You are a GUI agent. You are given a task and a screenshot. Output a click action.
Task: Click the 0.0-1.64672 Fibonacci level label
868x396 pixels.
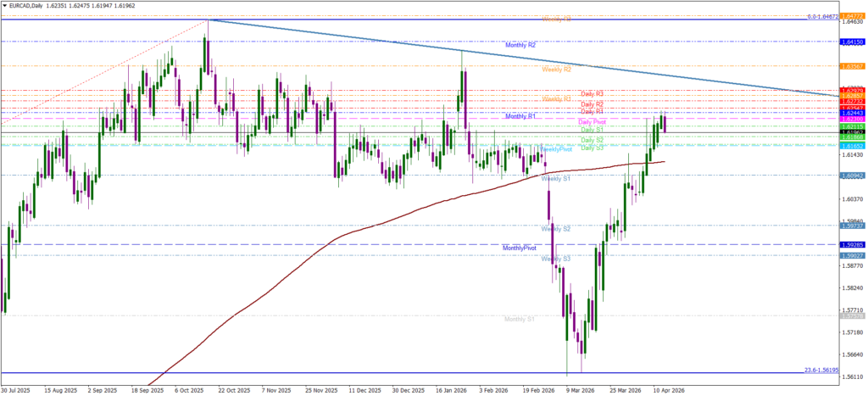pyautogui.click(x=811, y=16)
